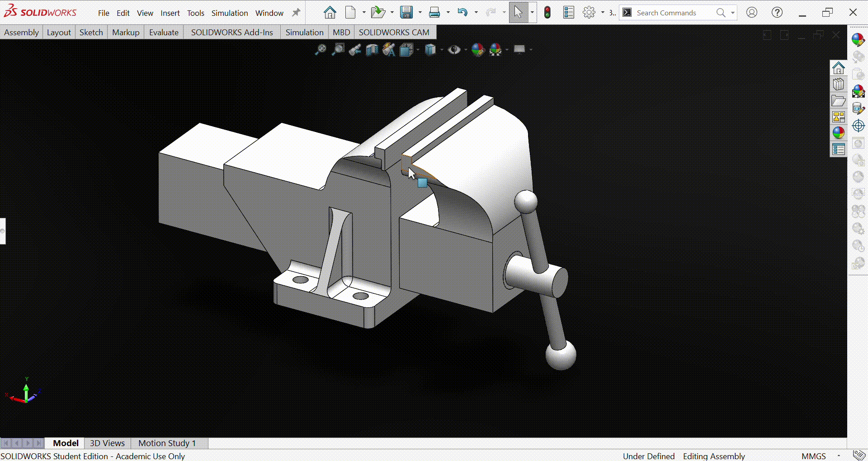Open the Motion Study 1 tab
This screenshot has width=868, height=461.
tap(167, 443)
